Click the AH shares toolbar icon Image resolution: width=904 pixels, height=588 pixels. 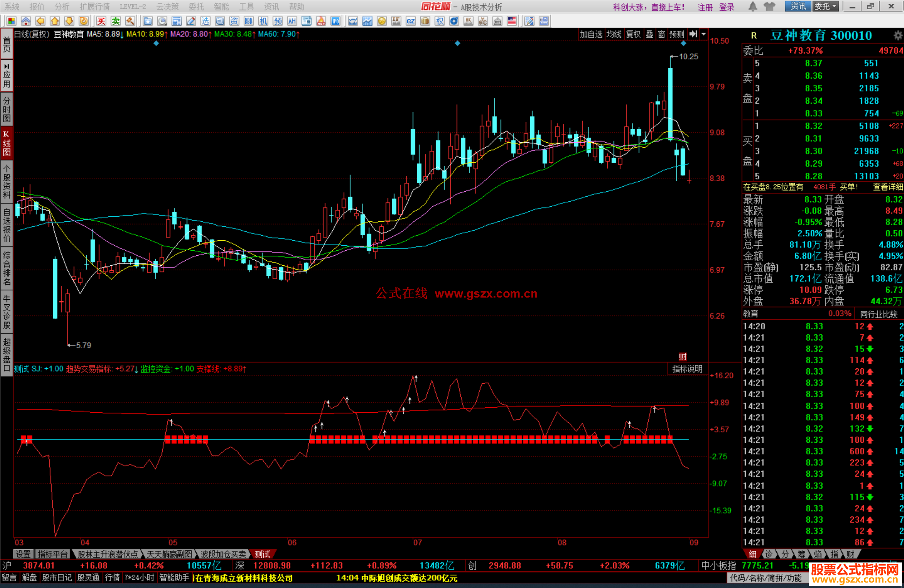coord(292,21)
